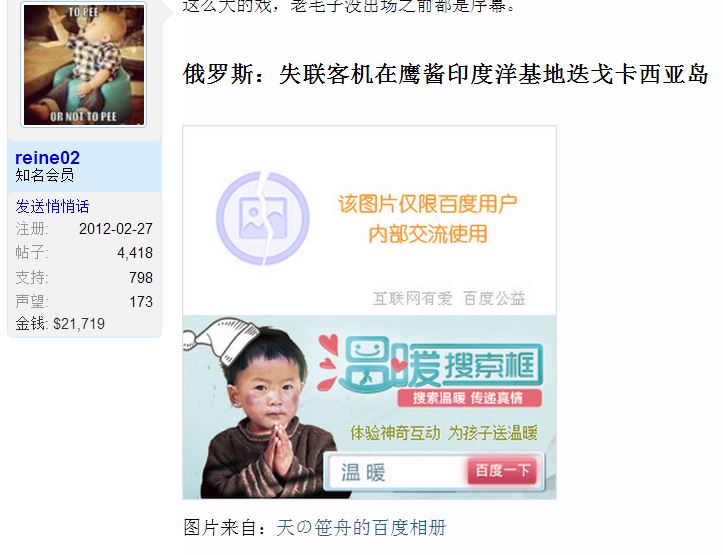
Task: Click the 金钱 $21,719 stat
Action: [x=60, y=324]
